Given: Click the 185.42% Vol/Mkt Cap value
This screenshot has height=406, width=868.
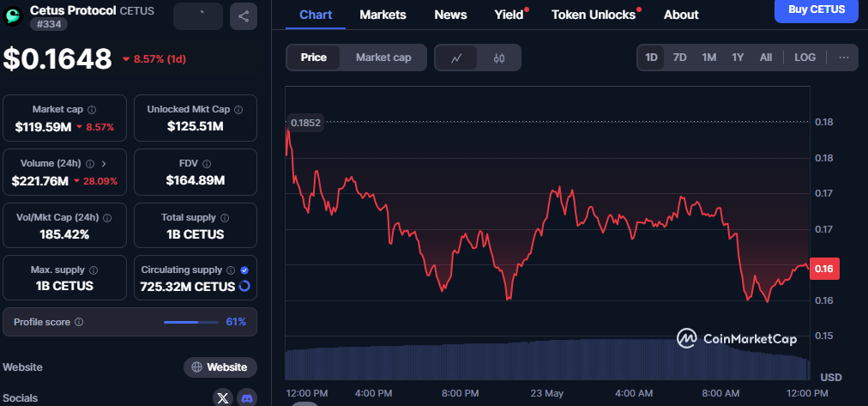Looking at the screenshot, I should pos(64,234).
